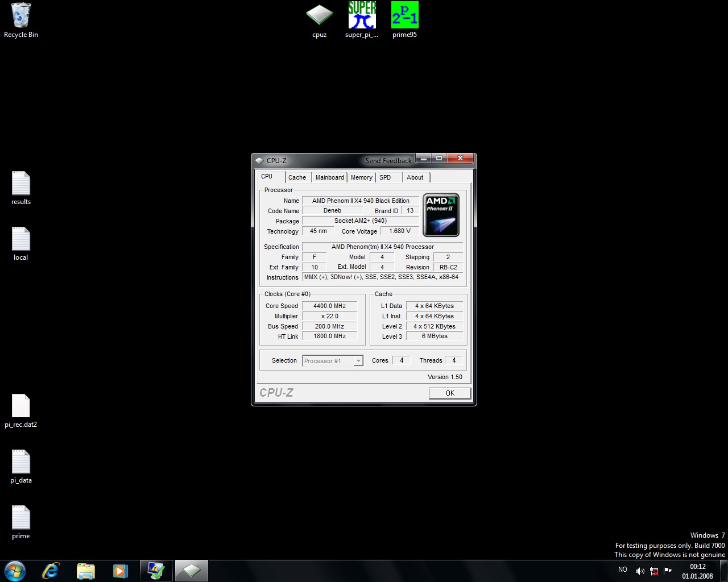The height and width of the screenshot is (582, 728).
Task: Switch to the Cache tab
Action: coord(297,177)
